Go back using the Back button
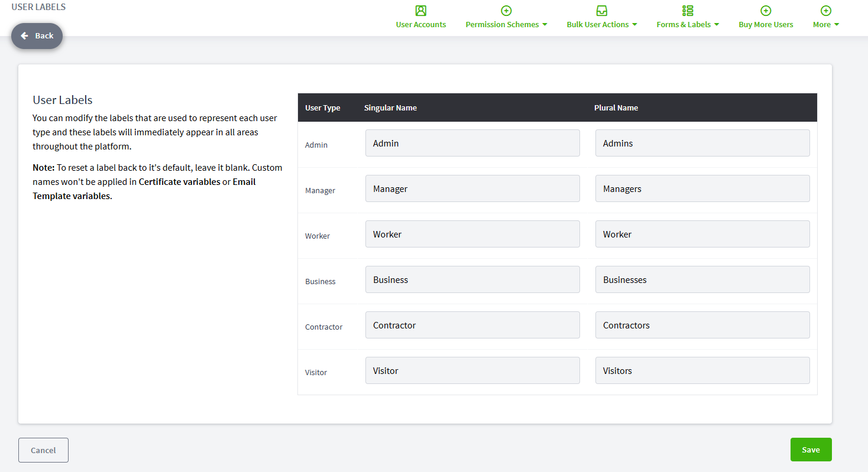The height and width of the screenshot is (472, 868). (x=37, y=36)
